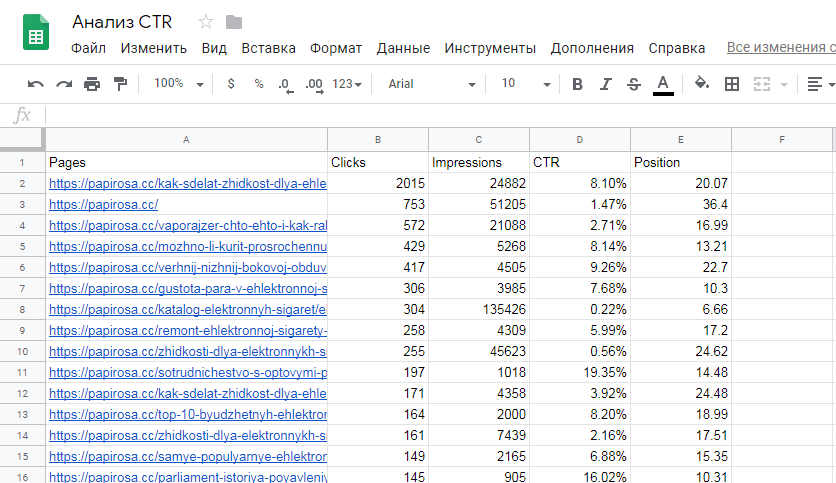Image resolution: width=836 pixels, height=483 pixels.
Task: Open the https://papirosa.cc/ homepage link
Action: point(103,205)
